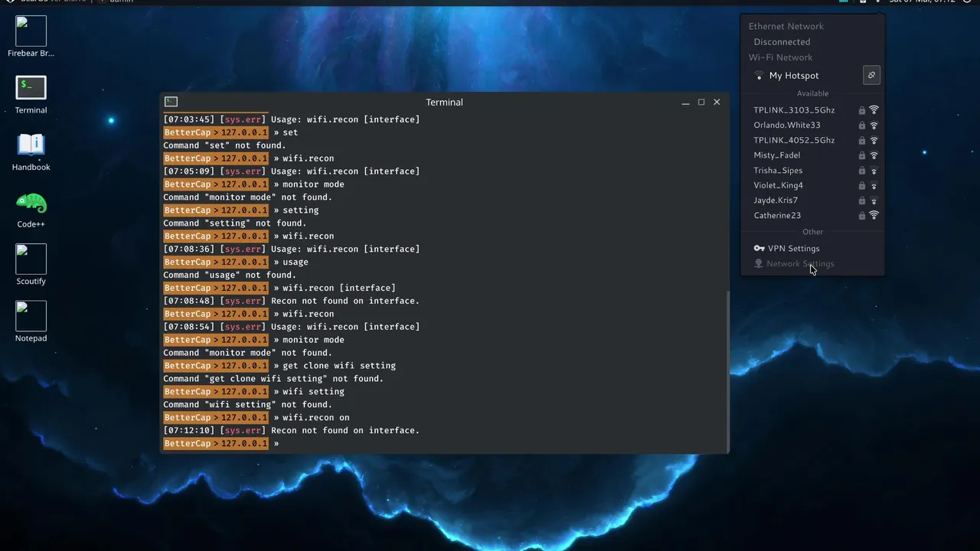The width and height of the screenshot is (980, 551).
Task: Click the lock icon beside Trisha_Sipes
Action: (862, 171)
